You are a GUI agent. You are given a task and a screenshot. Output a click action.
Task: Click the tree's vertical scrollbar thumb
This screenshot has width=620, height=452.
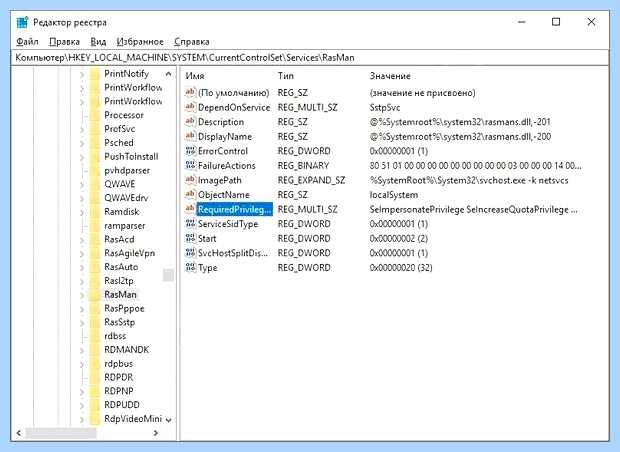pos(168,275)
